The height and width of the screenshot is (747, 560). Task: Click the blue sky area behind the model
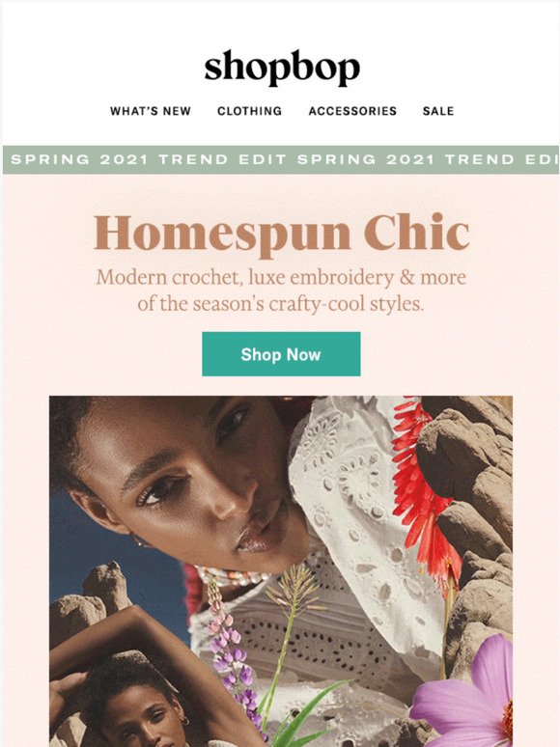(119, 558)
